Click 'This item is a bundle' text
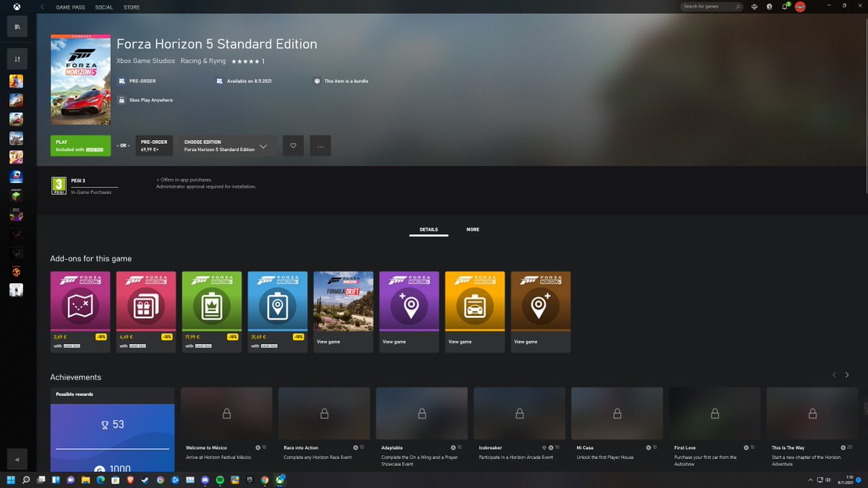The height and width of the screenshot is (488, 868). [346, 81]
